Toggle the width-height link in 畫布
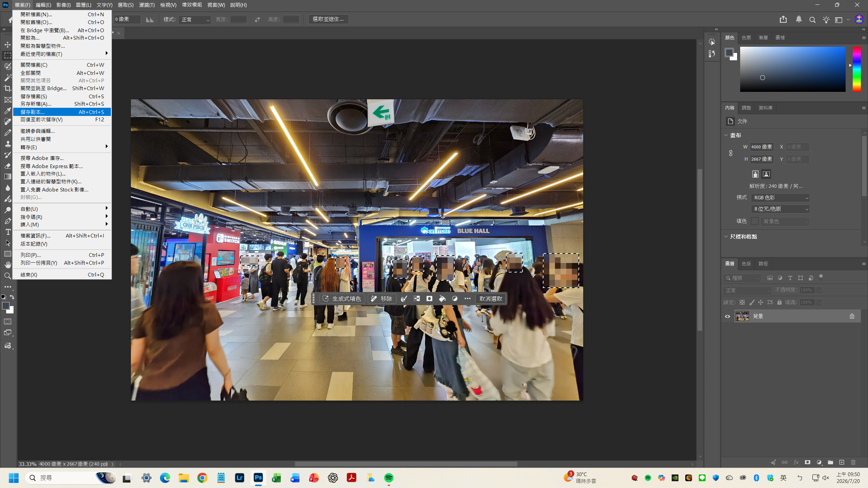868x488 pixels. tap(731, 153)
